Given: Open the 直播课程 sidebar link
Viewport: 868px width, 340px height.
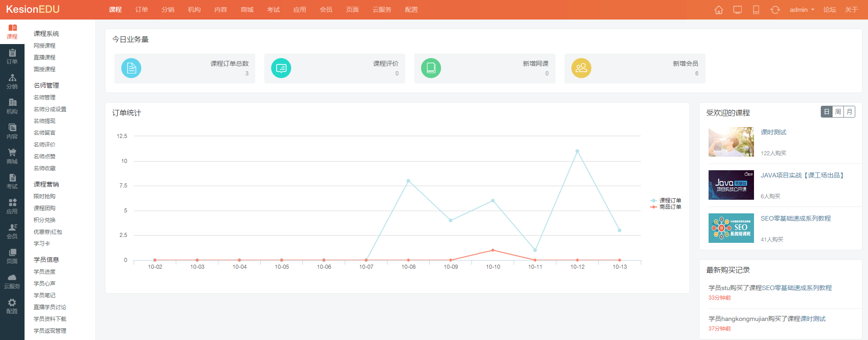Looking at the screenshot, I should coord(45,58).
